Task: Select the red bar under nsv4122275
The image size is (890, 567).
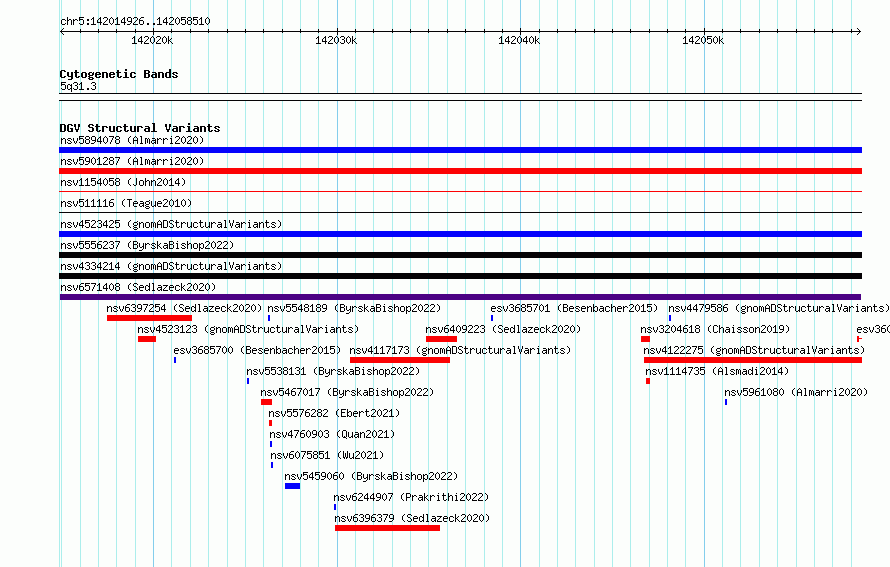Action: (x=753, y=360)
